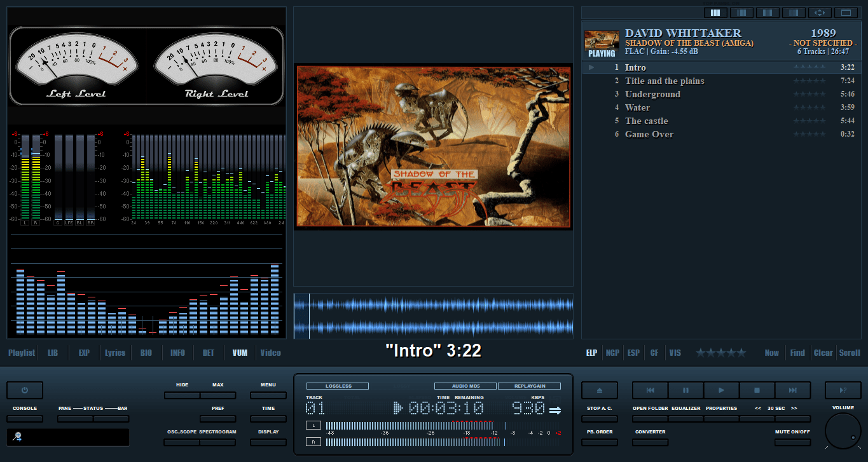Click the expand arrows layout icon

820,12
